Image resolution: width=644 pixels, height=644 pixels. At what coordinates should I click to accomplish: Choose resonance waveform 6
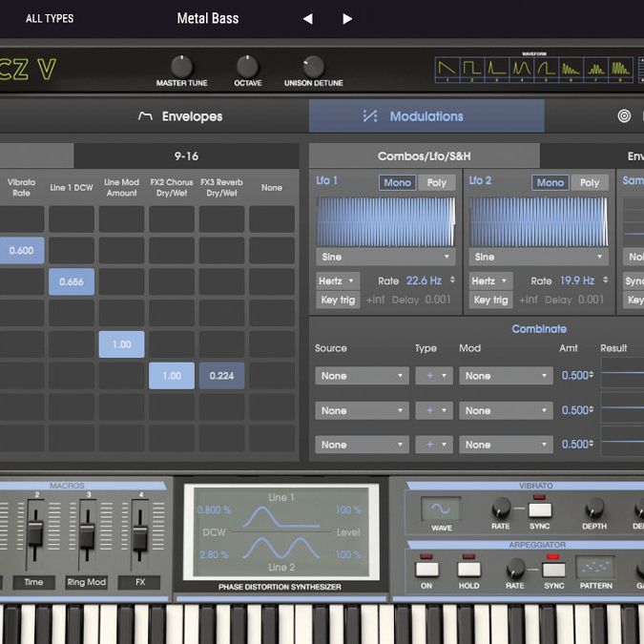(x=571, y=70)
